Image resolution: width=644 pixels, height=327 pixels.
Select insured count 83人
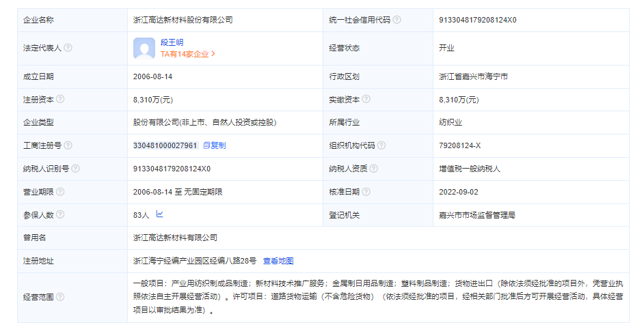point(141,215)
